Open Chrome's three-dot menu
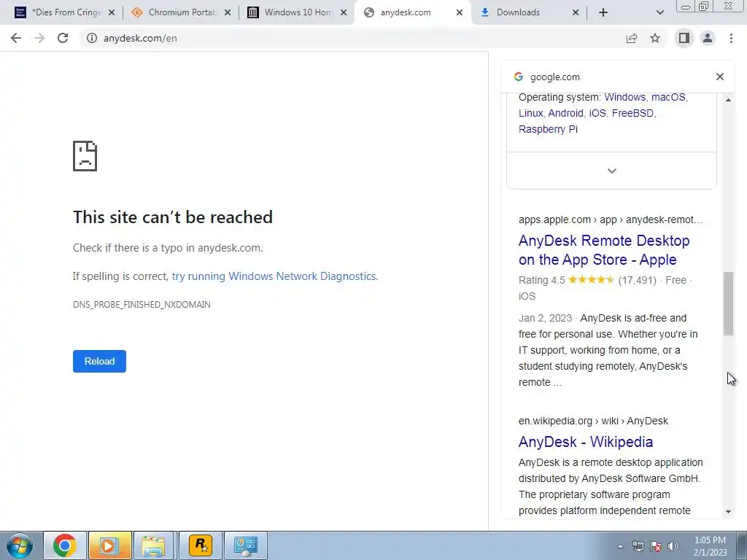Screen dimensions: 747x560 [x=731, y=38]
